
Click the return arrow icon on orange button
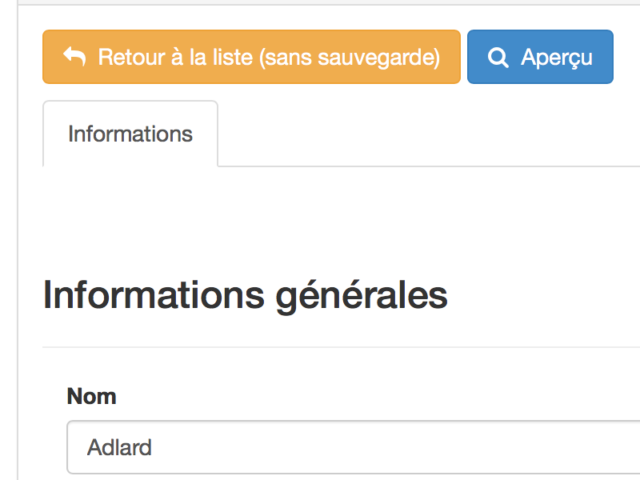(x=74, y=57)
